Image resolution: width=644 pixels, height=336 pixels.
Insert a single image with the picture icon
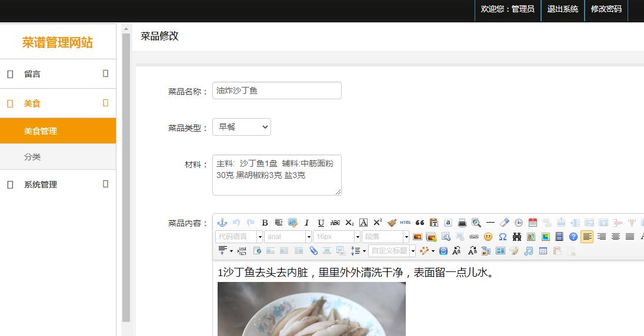coord(418,237)
